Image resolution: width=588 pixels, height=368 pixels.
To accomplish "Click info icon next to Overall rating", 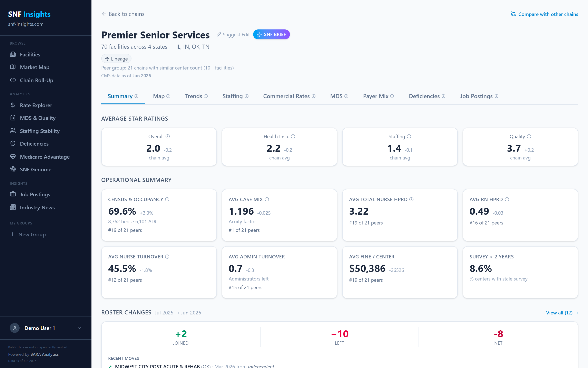I will pyautogui.click(x=168, y=136).
